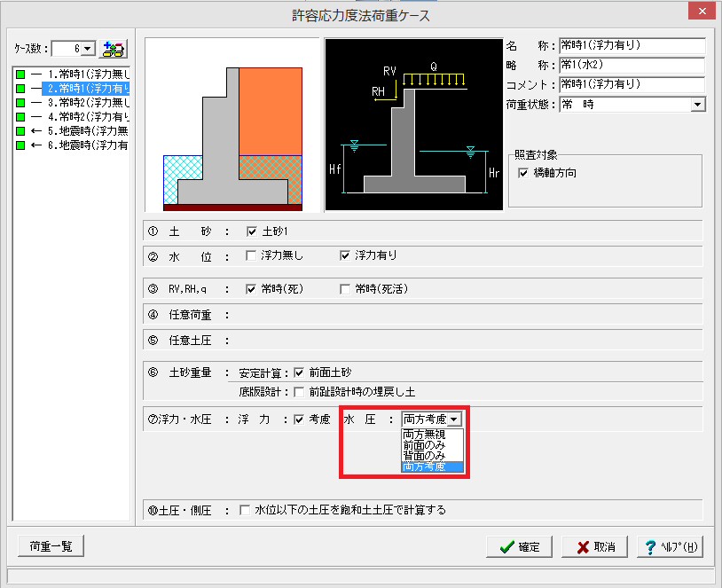Viewport: 722px width, 588px height.
Task: Open the 荷重一覧 load list button
Action: (x=51, y=546)
